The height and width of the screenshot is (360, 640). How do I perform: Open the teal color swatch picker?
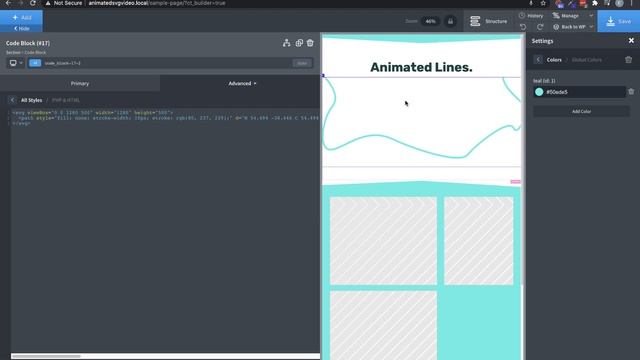539,92
